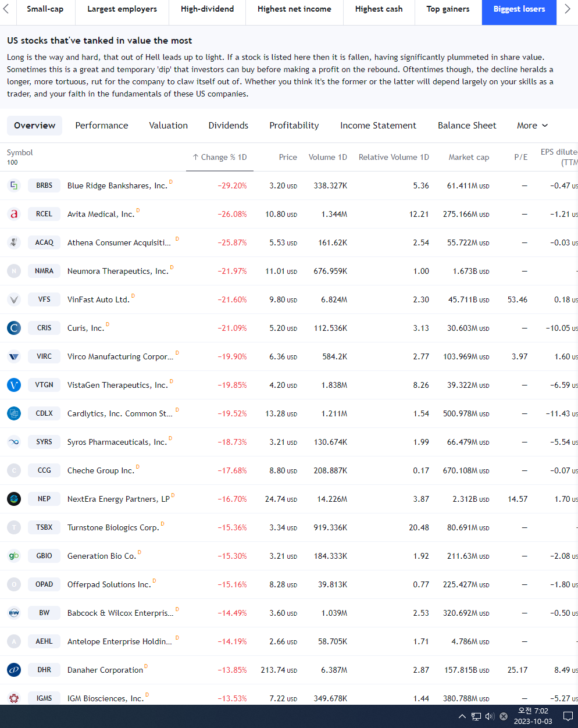
Task: Show hidden system tray icons
Action: (462, 716)
